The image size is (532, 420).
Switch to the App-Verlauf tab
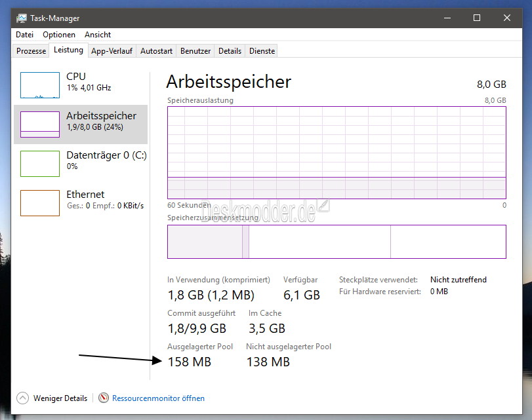pyautogui.click(x=112, y=51)
